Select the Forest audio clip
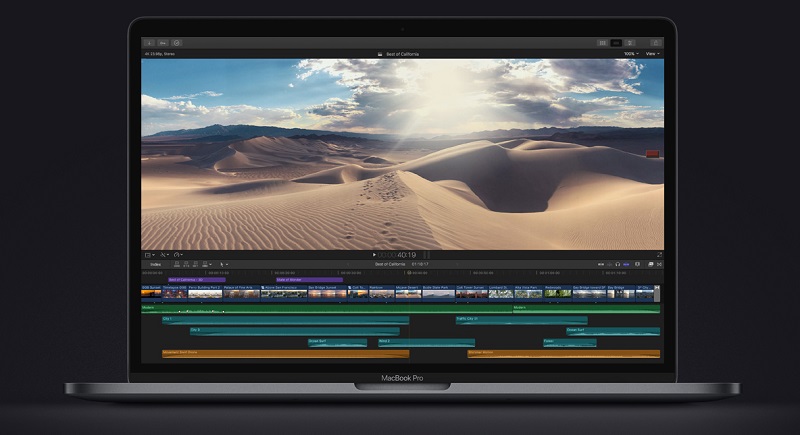The height and width of the screenshot is (435, 800). (569, 342)
